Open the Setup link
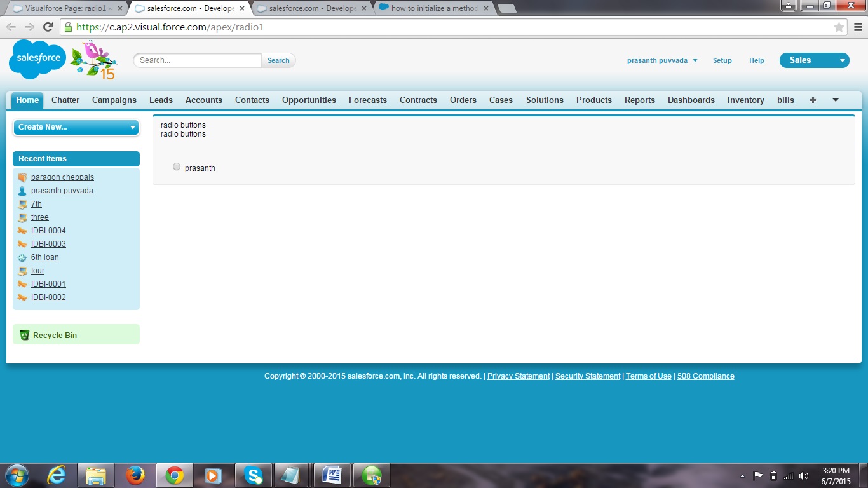 (x=722, y=60)
